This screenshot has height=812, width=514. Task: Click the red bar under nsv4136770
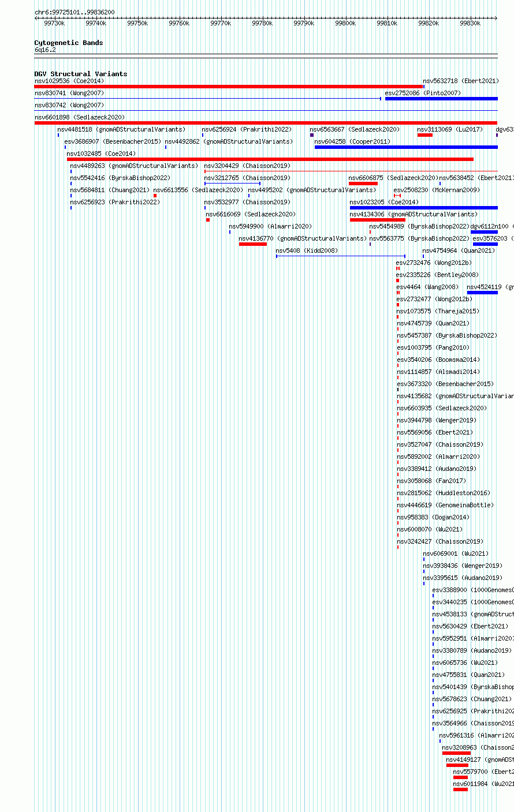pos(253,244)
